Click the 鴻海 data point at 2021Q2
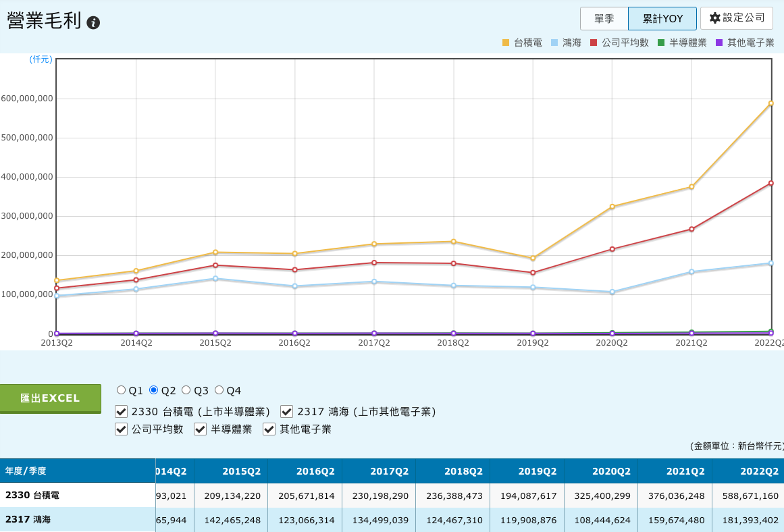 (x=691, y=272)
